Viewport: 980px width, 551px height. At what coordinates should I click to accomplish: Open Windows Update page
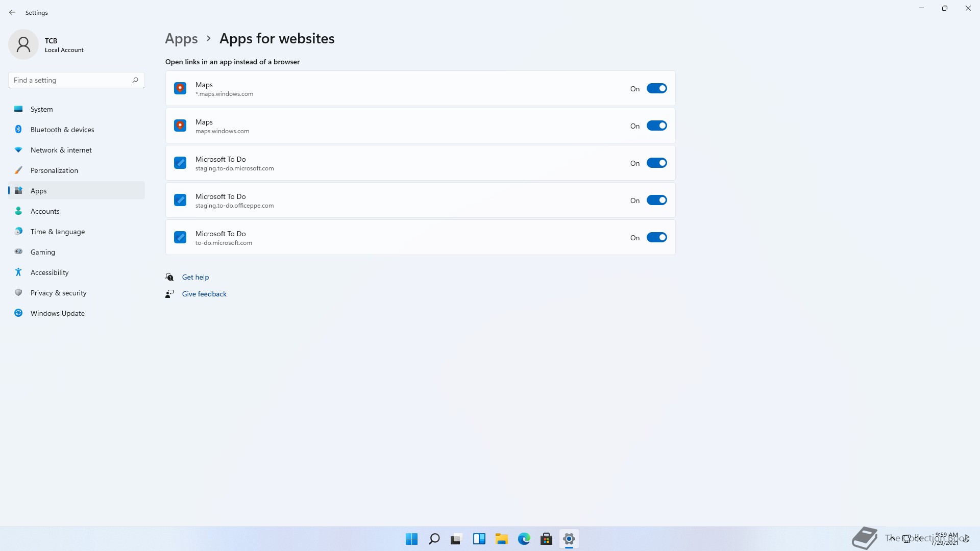(77, 313)
